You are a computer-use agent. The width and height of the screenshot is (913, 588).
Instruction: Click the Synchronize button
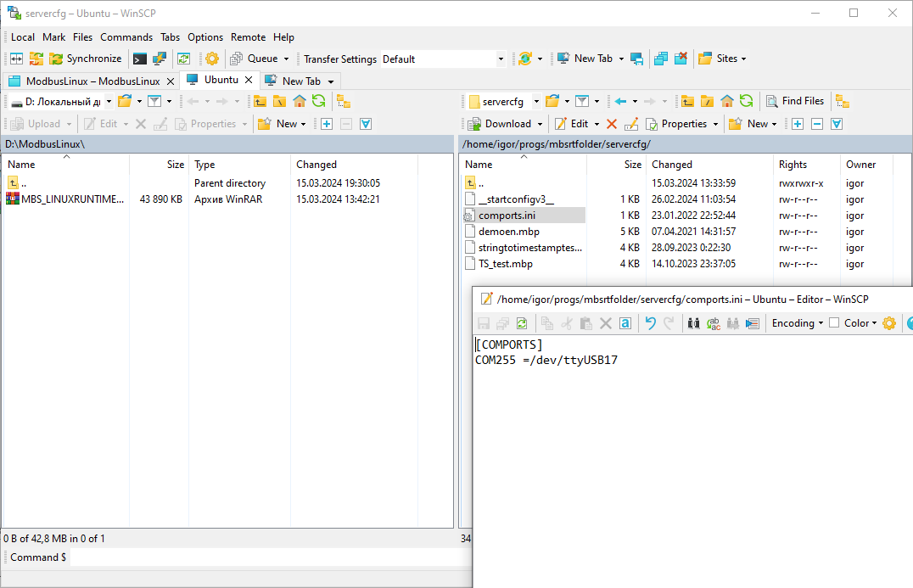click(x=85, y=59)
